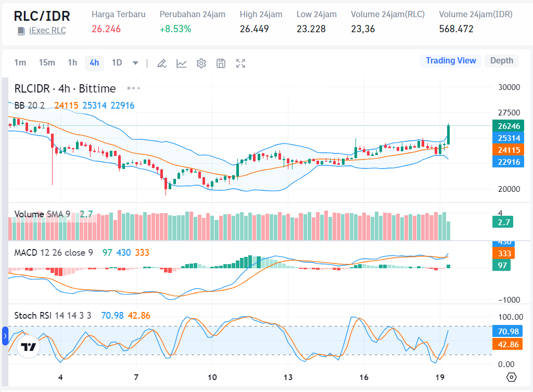Click the 20000 price scale value
This screenshot has width=533, height=392.
pyautogui.click(x=509, y=189)
